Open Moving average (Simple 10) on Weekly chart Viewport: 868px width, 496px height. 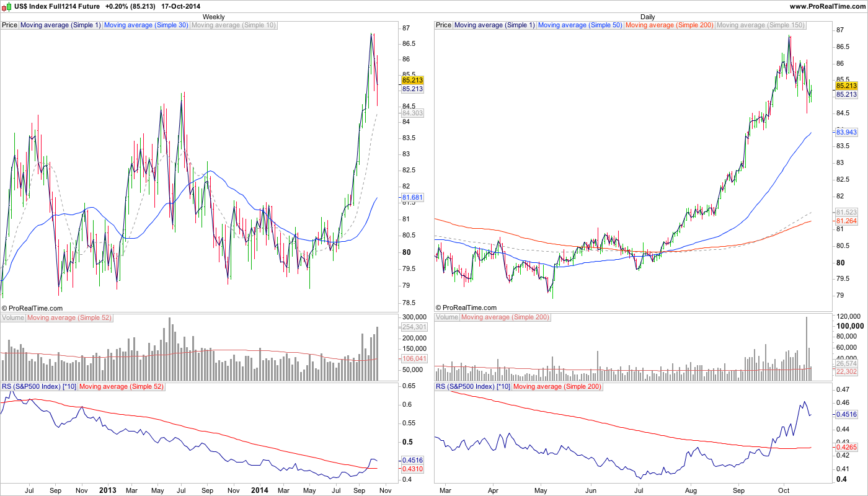[234, 25]
